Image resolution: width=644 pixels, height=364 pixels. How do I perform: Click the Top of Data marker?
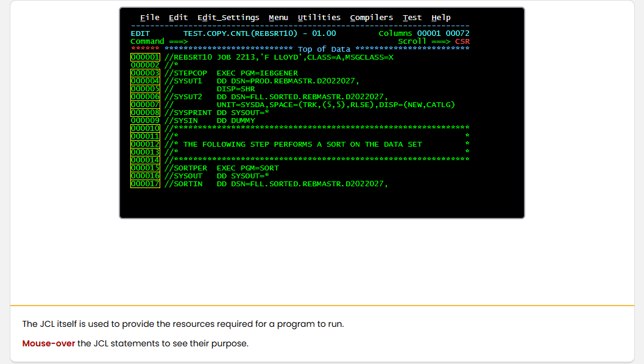(324, 49)
